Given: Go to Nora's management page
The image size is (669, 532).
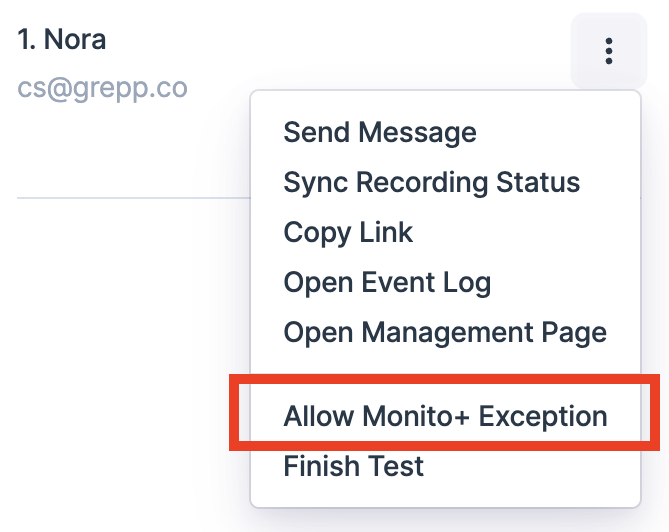Looking at the screenshot, I should point(445,332).
